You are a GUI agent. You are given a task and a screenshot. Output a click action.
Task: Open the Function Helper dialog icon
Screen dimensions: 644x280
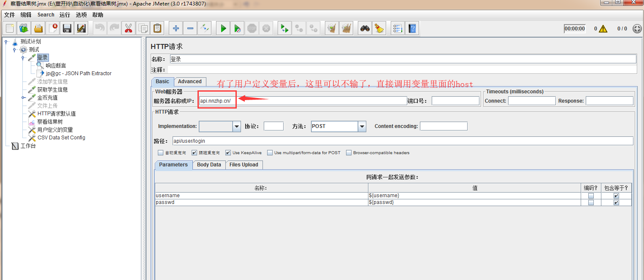[x=398, y=28]
